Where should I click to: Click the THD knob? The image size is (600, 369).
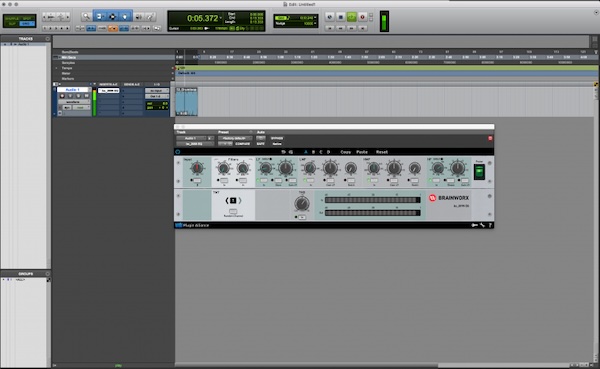point(302,203)
